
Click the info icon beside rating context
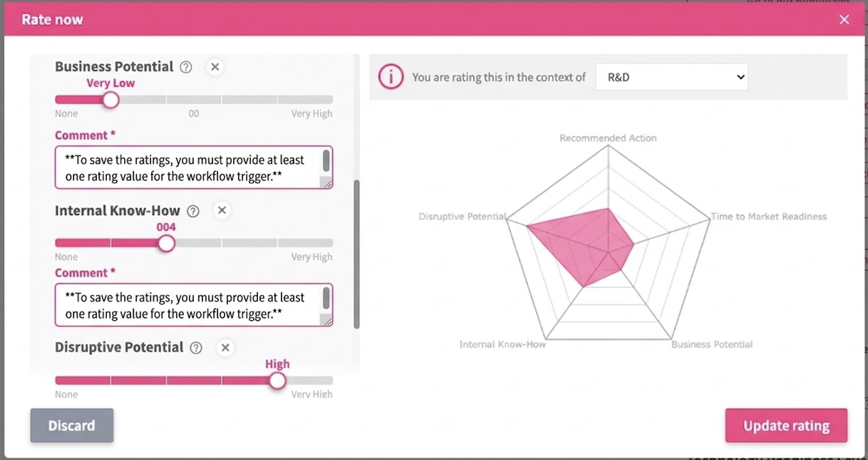click(x=391, y=77)
